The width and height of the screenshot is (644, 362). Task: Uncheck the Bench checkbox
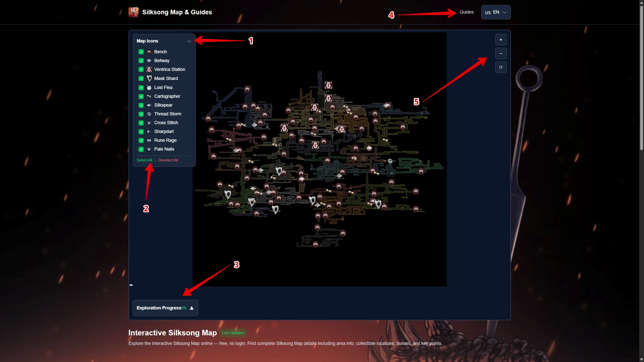point(141,52)
